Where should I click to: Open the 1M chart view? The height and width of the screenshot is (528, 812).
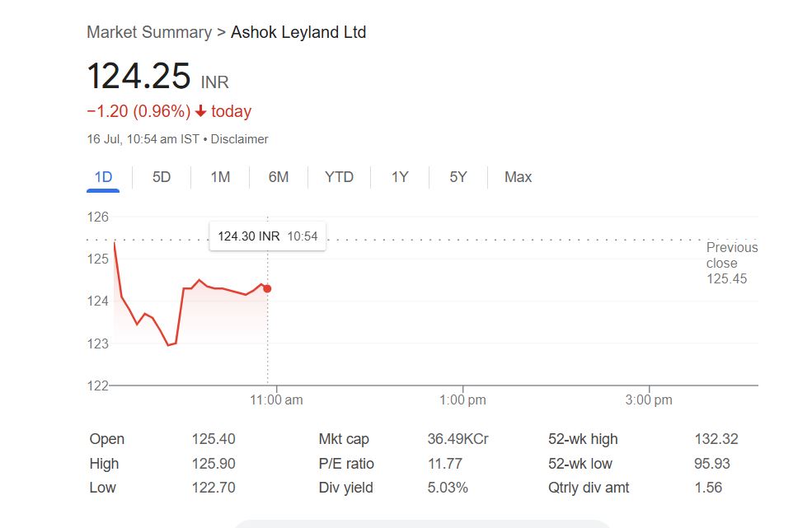220,177
